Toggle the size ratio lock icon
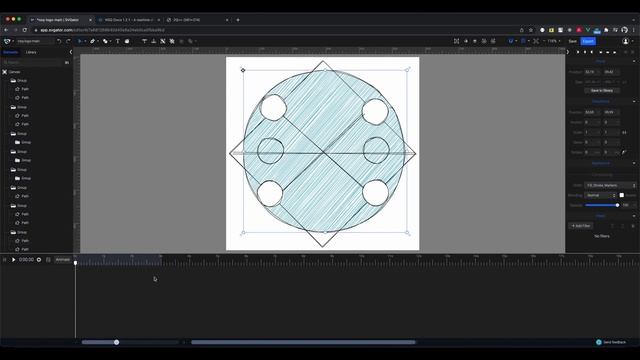640x360 pixels. click(x=624, y=82)
